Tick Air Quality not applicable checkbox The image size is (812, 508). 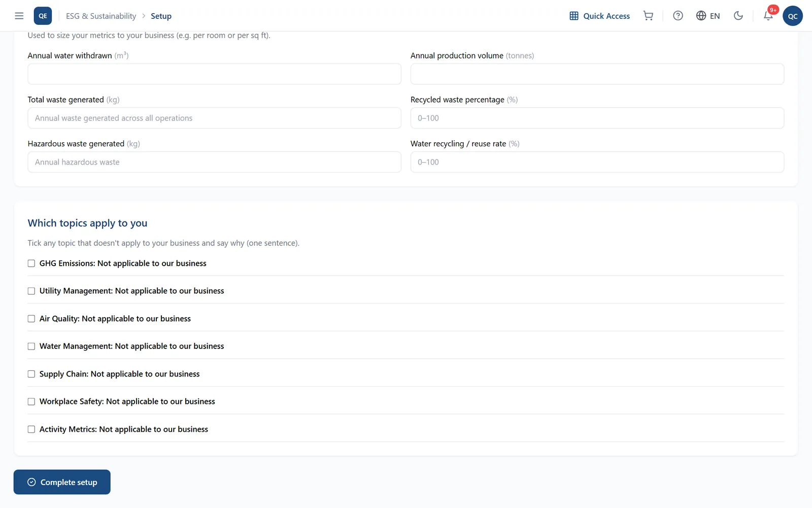click(x=31, y=319)
